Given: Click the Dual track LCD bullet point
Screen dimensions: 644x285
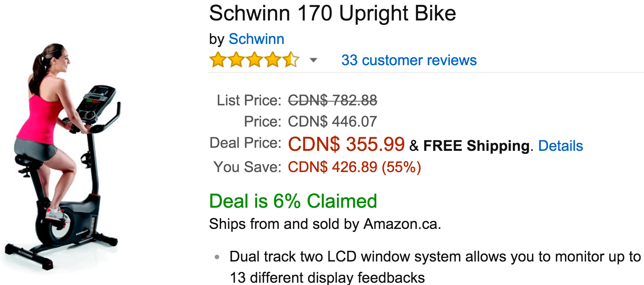Looking at the screenshot, I should coord(435,267).
